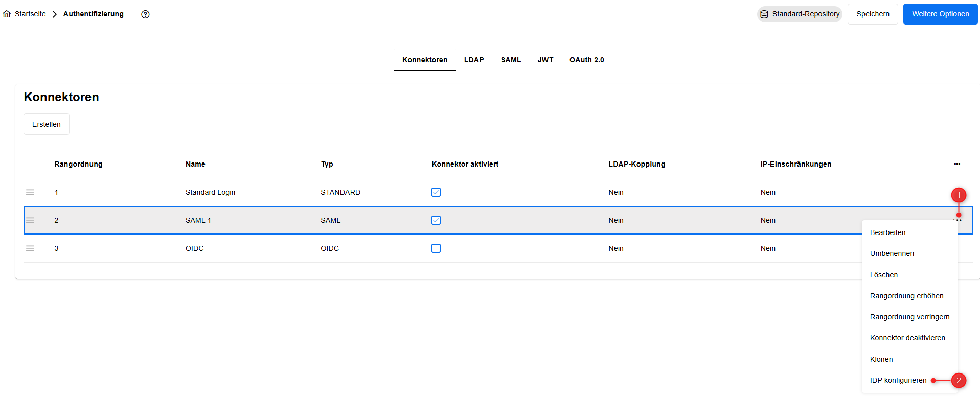Select IDP konfigurieren from context menu
Viewport: 980px width, 397px height.
click(898, 380)
